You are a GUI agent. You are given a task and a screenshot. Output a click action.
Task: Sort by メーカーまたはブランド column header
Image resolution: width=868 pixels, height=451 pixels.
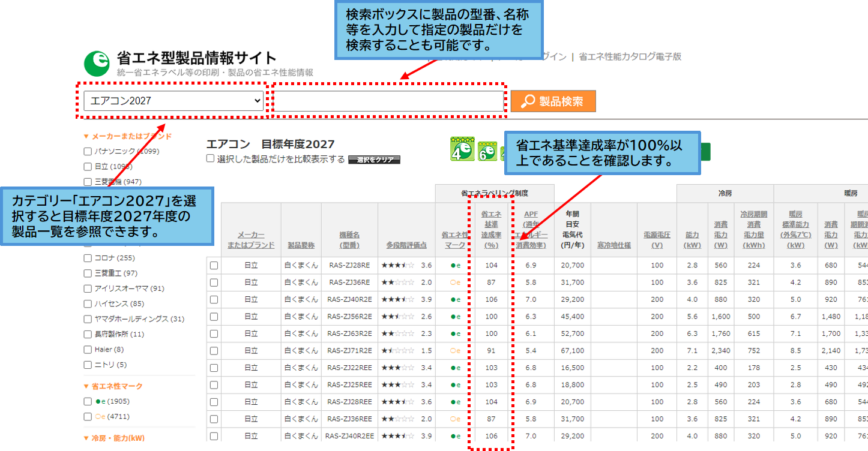(251, 240)
